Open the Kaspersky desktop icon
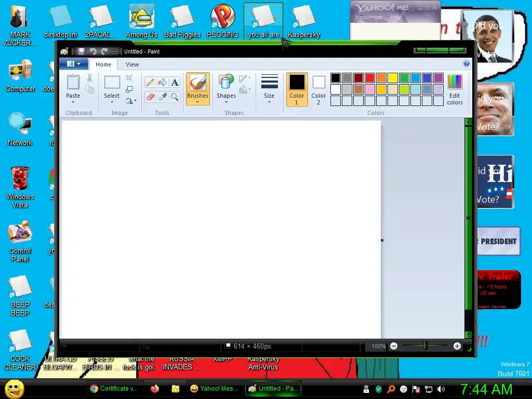 [x=303, y=21]
